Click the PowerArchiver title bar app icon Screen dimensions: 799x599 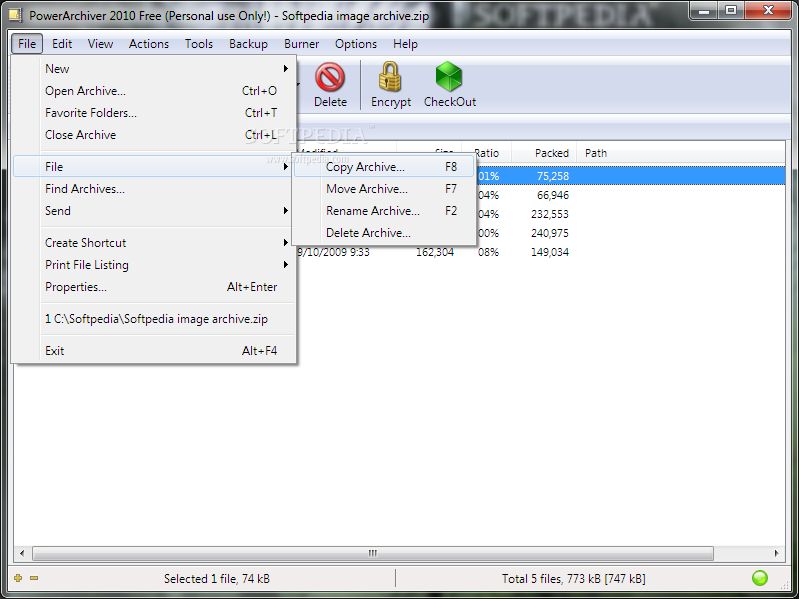click(15, 14)
